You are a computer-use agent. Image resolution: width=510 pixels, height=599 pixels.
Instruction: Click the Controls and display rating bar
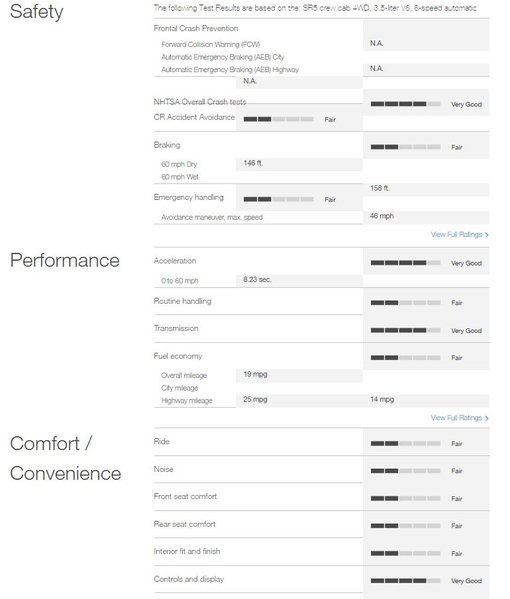pos(405,581)
